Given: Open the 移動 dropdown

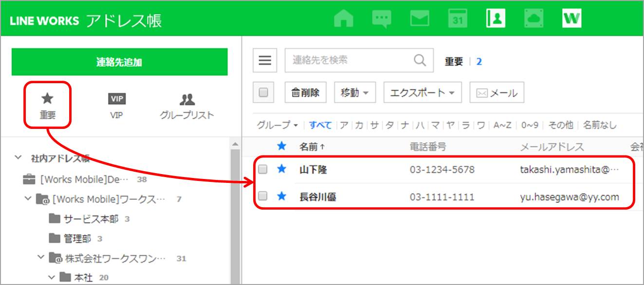Looking at the screenshot, I should (x=354, y=92).
